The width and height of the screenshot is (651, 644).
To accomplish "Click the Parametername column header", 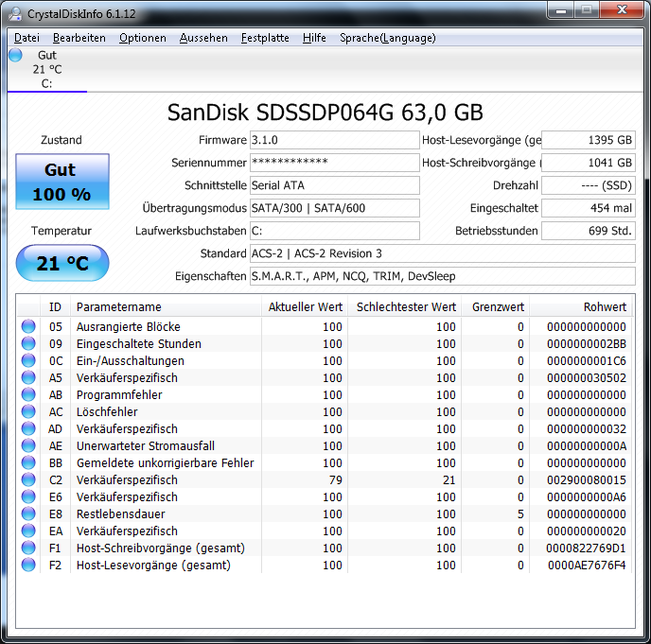I will [167, 307].
